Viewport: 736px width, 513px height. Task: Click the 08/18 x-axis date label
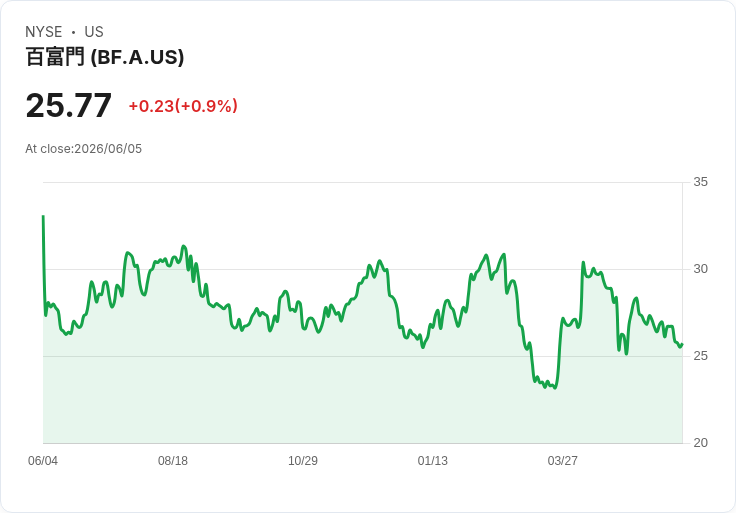point(173,460)
